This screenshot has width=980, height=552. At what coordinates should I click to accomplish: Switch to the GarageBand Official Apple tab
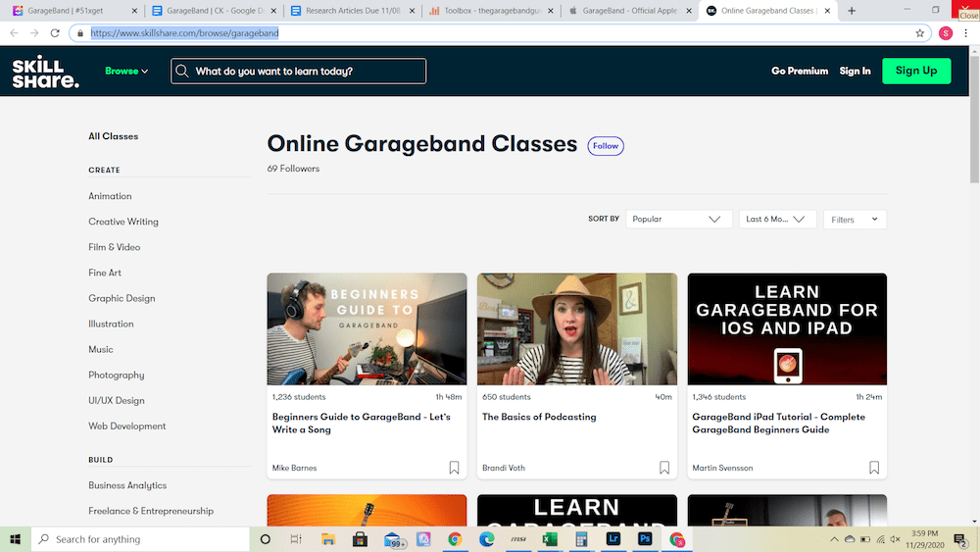pyautogui.click(x=630, y=11)
